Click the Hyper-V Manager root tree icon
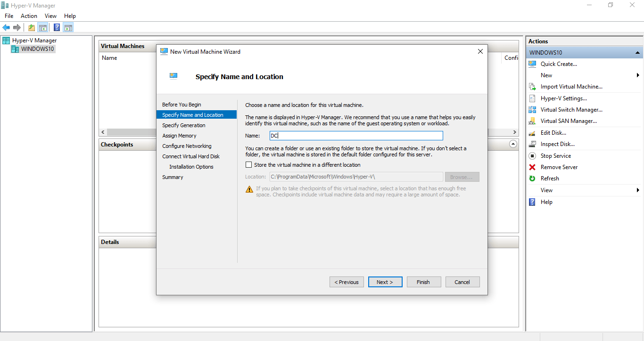Screen dimensions: 644x341 coord(6,41)
